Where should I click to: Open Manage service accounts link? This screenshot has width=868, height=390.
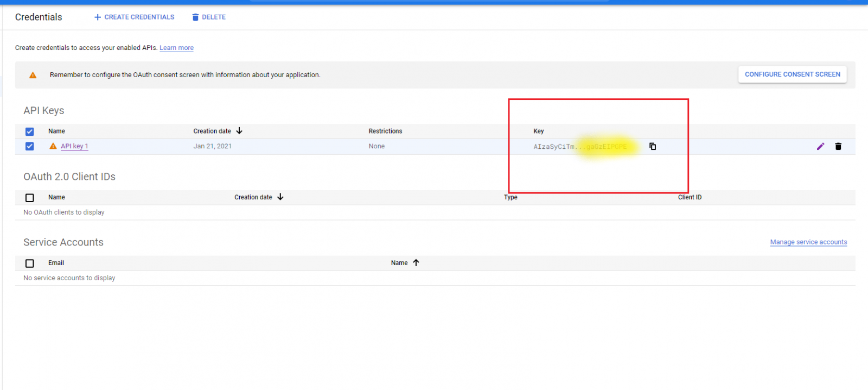point(808,242)
